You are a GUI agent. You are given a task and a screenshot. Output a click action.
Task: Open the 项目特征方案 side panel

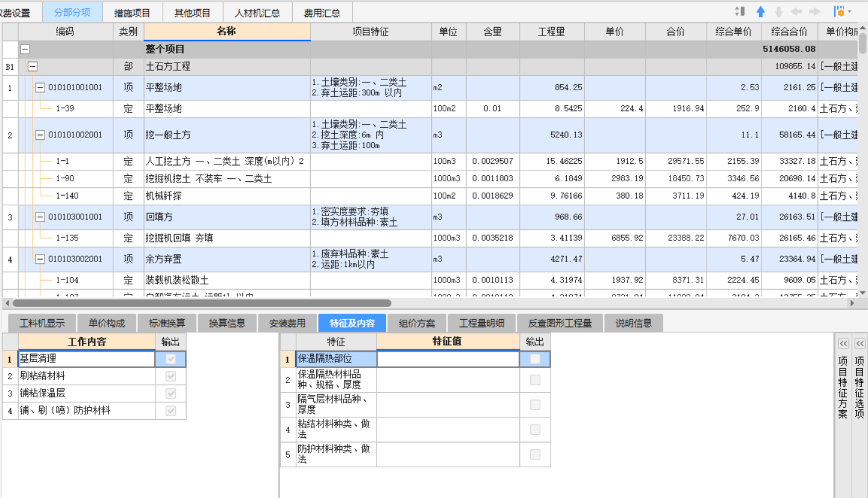tap(843, 387)
